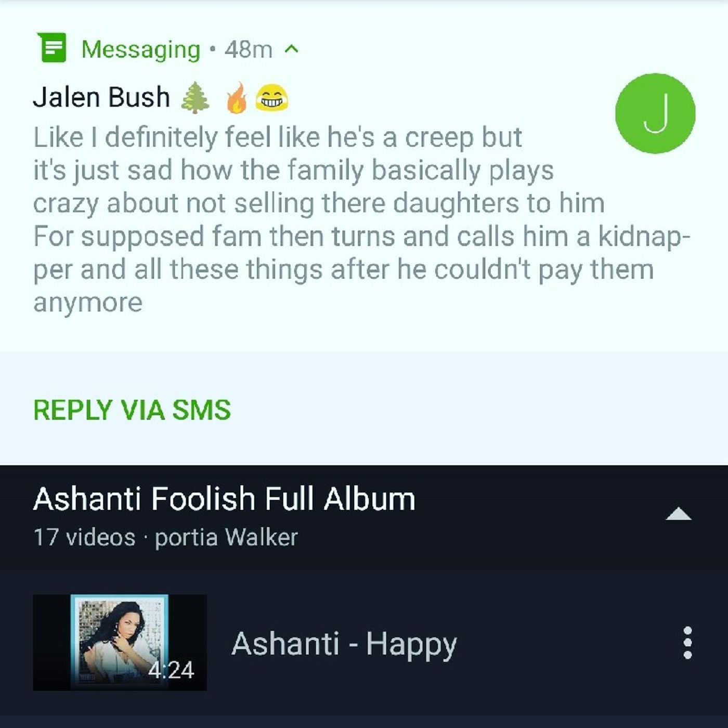Collapse the Ashanti Foolish playlist arrow
This screenshot has width=728, height=728.
679,514
